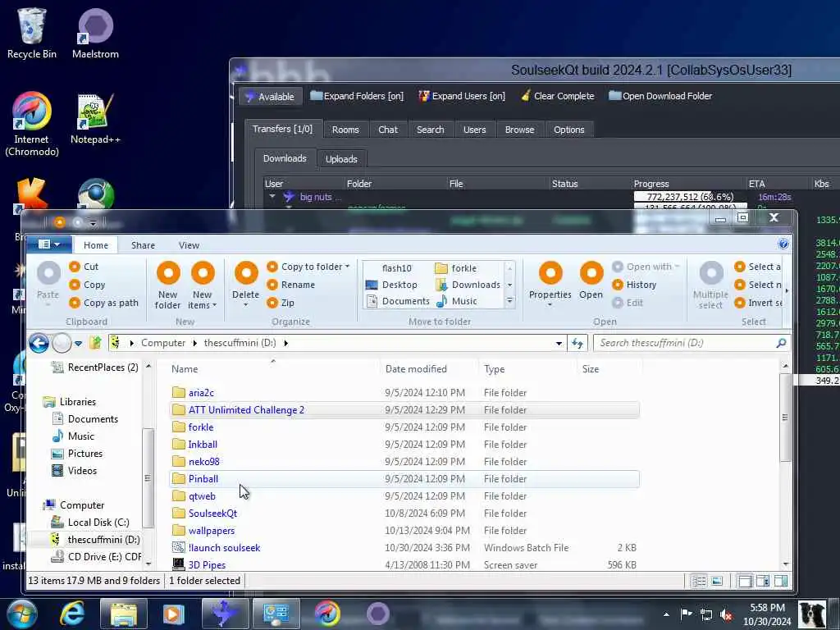
Task: Click the Windows Start orb
Action: (x=21, y=614)
